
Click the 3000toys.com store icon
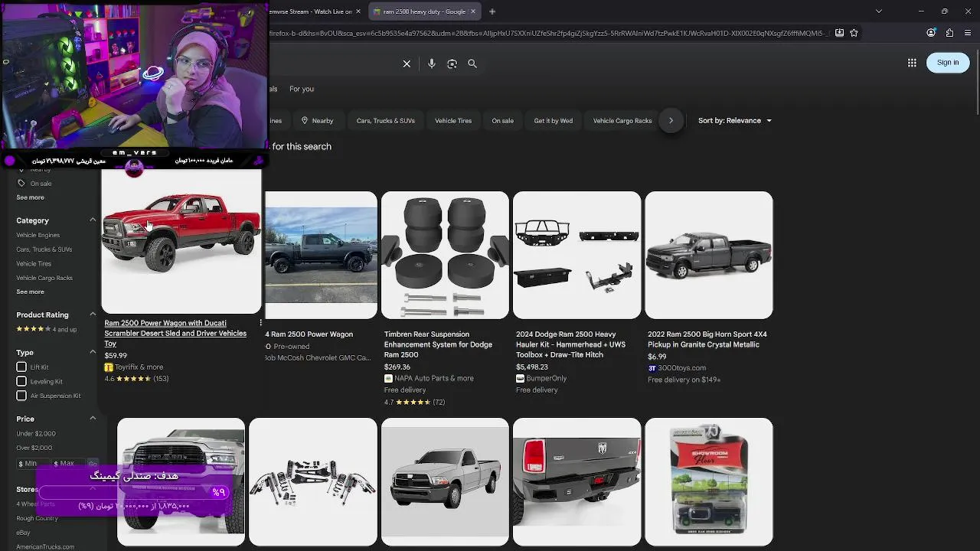(x=652, y=368)
